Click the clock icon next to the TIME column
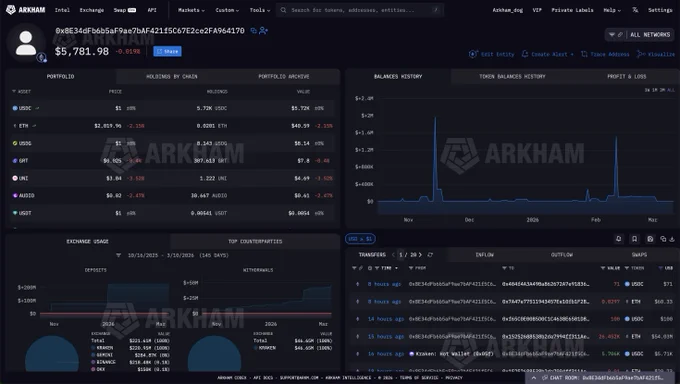680x384 pixels. pyautogui.click(x=370, y=268)
